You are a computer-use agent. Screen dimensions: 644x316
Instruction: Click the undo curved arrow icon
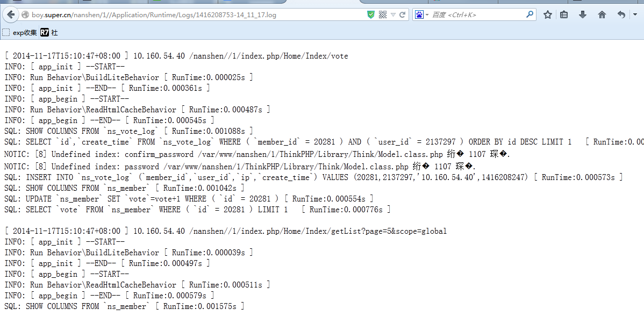click(621, 15)
